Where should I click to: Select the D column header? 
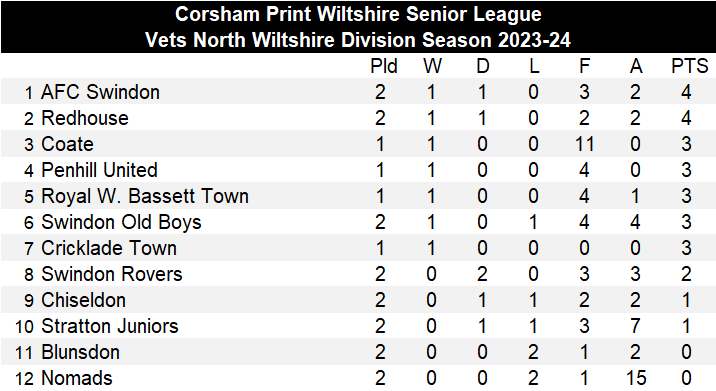(483, 66)
